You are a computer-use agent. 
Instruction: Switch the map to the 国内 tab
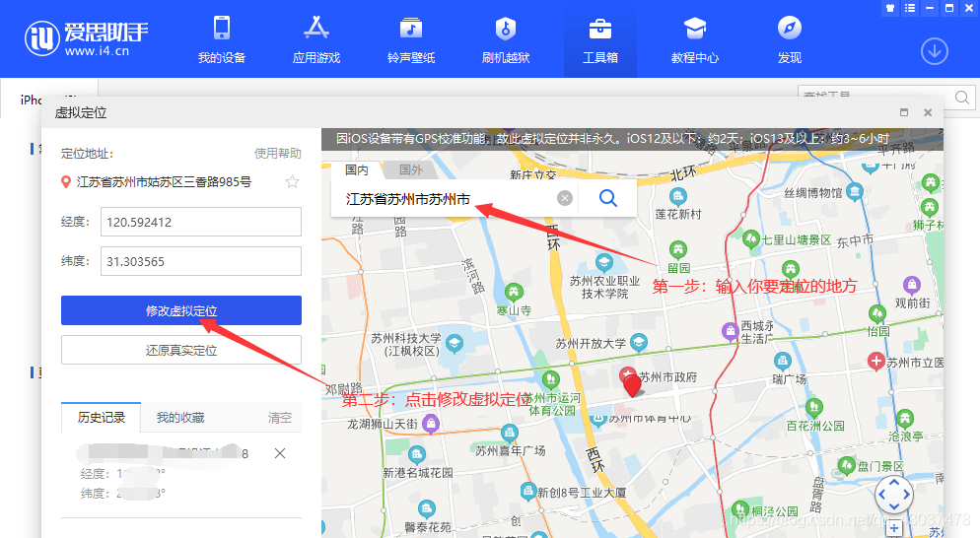[x=356, y=169]
